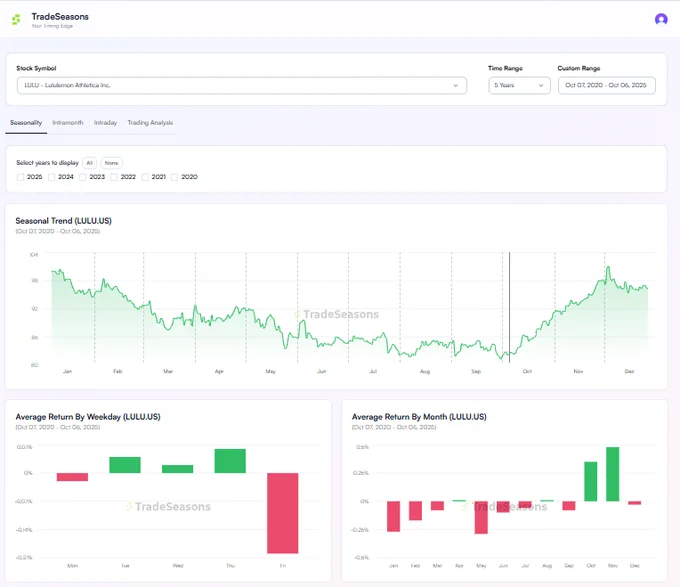Click the None years button
The image size is (680, 587).
[x=111, y=163]
